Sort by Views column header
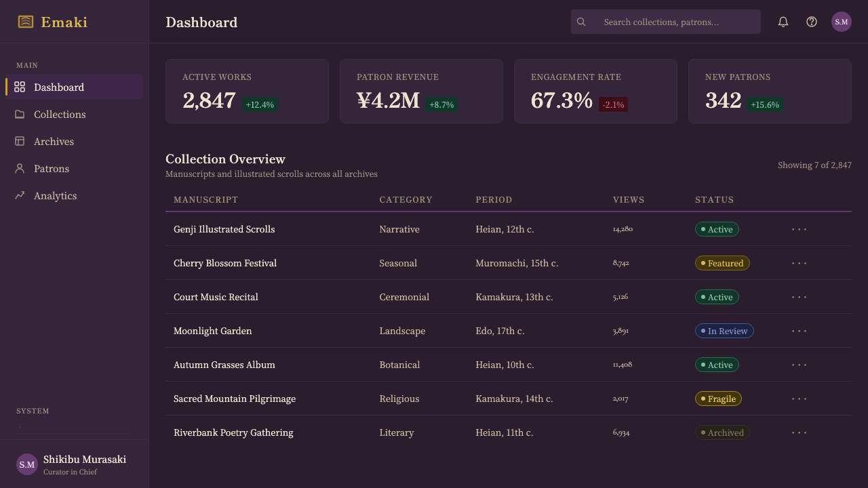This screenshot has width=868, height=488. [629, 199]
